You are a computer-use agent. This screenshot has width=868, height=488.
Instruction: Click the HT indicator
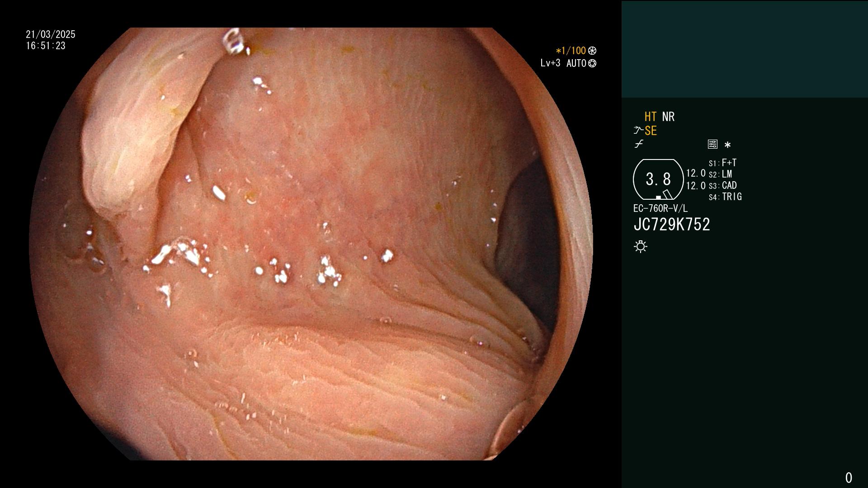[x=651, y=117]
